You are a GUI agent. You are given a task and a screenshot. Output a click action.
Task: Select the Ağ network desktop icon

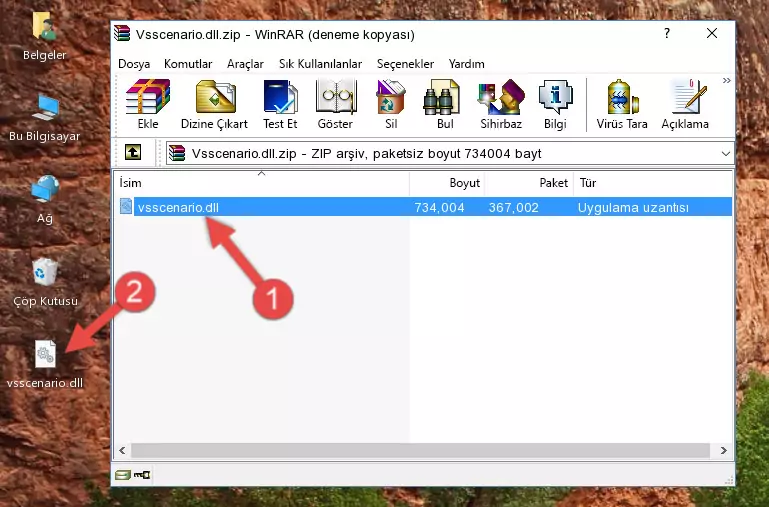tap(45, 200)
